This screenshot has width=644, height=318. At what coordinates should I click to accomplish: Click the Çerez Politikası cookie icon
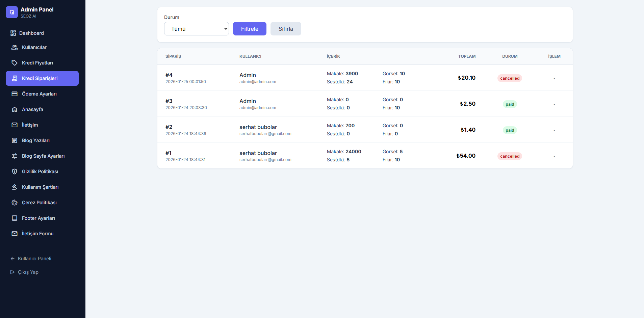point(15,203)
